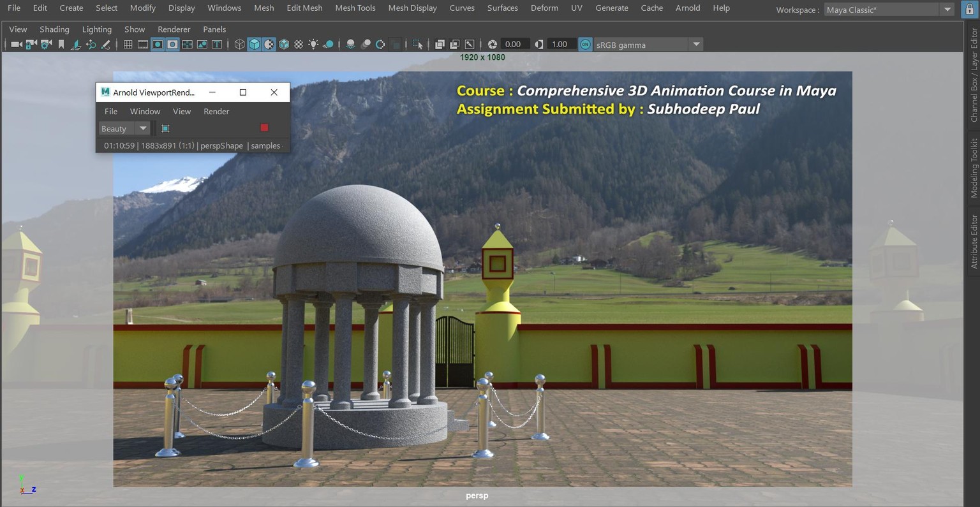Open the panel Renderer menu
The width and height of the screenshot is (980, 507).
click(174, 29)
